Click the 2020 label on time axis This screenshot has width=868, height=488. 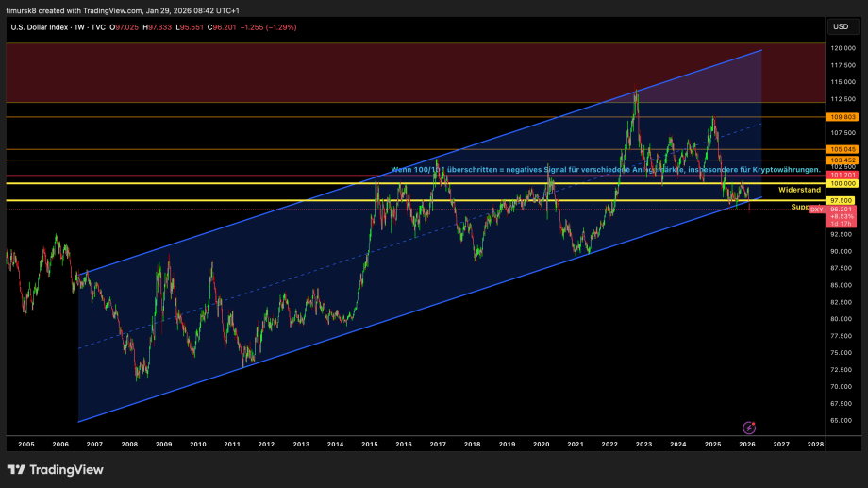(x=541, y=443)
